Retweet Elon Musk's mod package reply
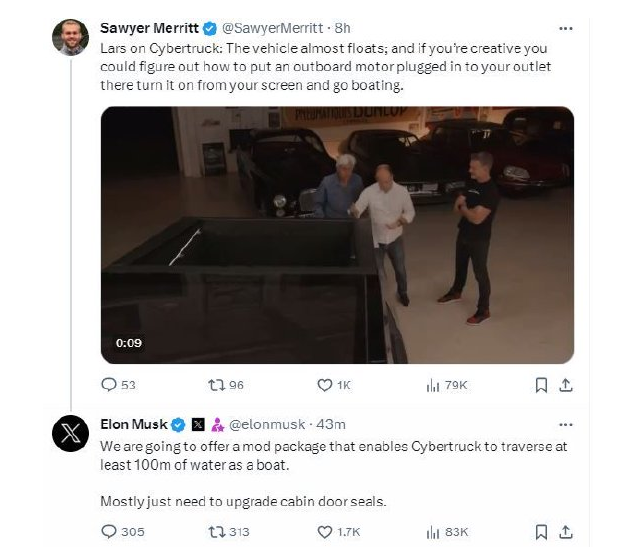 (228, 532)
